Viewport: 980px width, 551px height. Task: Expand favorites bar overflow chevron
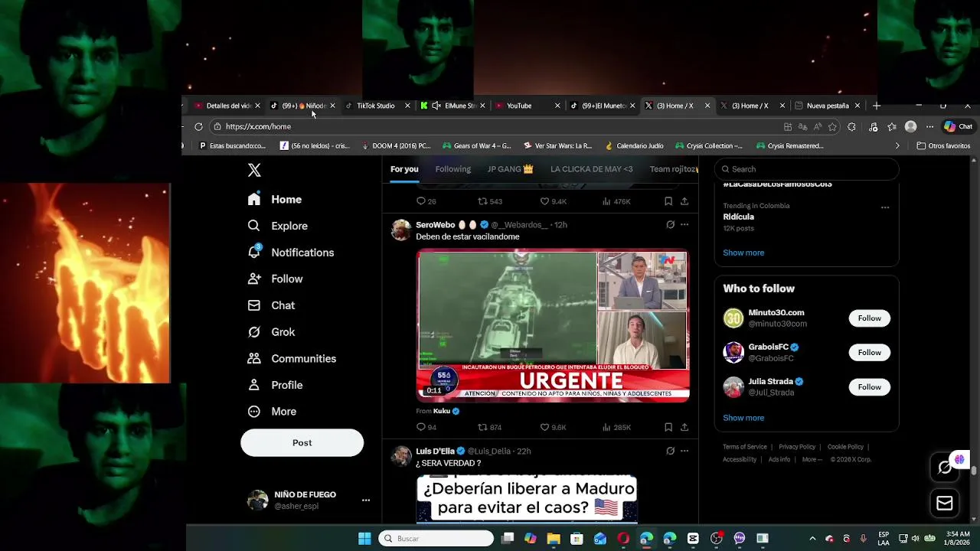(x=897, y=146)
